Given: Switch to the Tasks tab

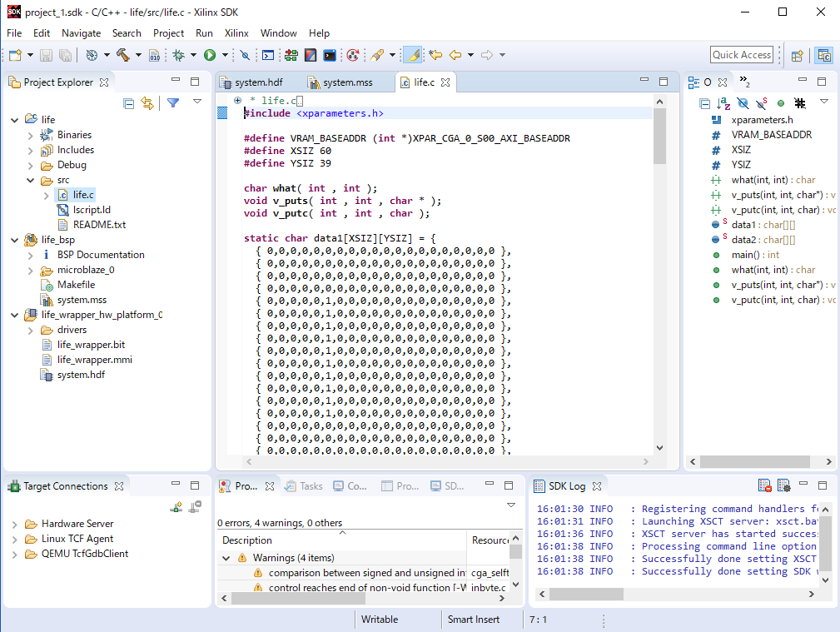Looking at the screenshot, I should coord(304,486).
